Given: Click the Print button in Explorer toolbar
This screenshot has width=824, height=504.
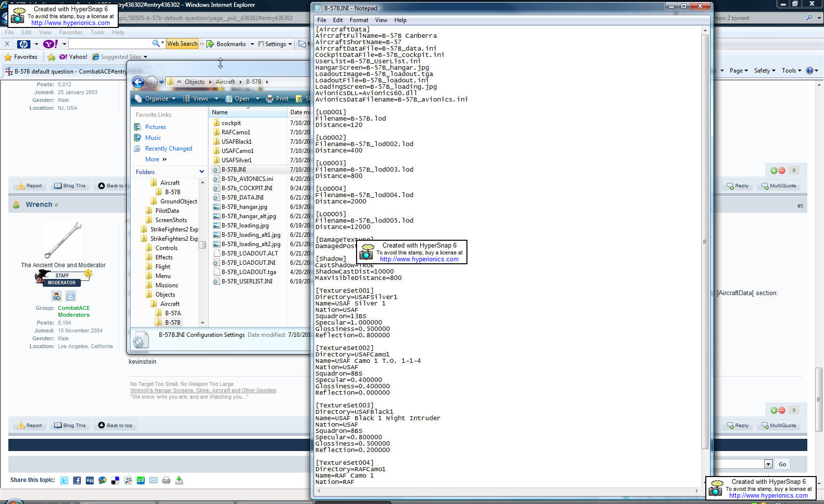Looking at the screenshot, I should click(277, 99).
